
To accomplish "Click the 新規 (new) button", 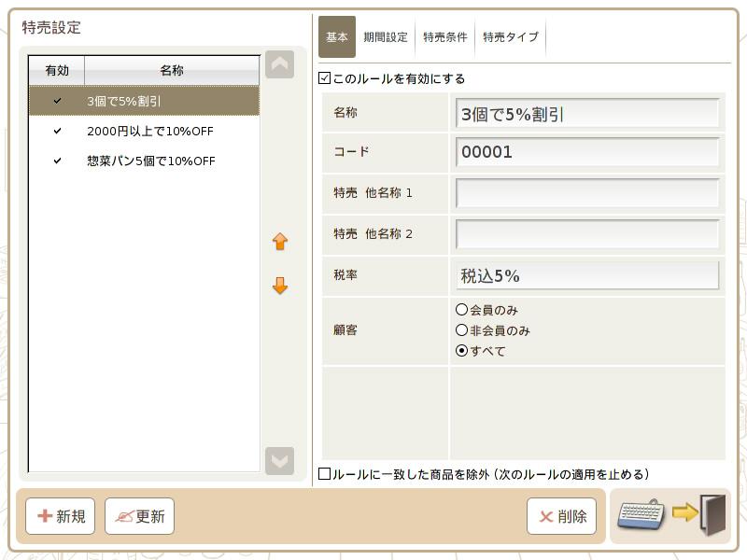I will (x=61, y=516).
